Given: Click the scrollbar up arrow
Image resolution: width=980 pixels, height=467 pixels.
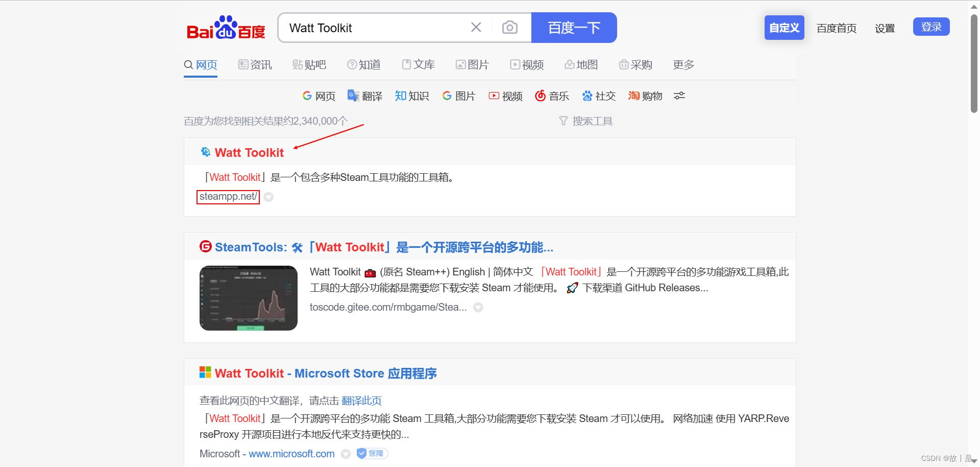Looking at the screenshot, I should 974,6.
